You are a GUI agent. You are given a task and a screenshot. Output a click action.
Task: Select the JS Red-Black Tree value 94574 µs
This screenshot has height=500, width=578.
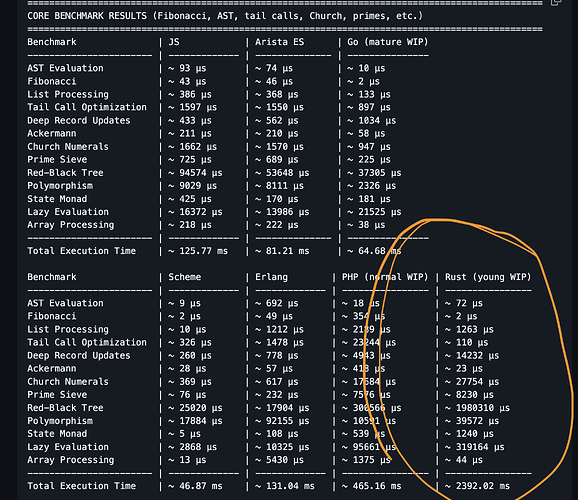pos(195,173)
